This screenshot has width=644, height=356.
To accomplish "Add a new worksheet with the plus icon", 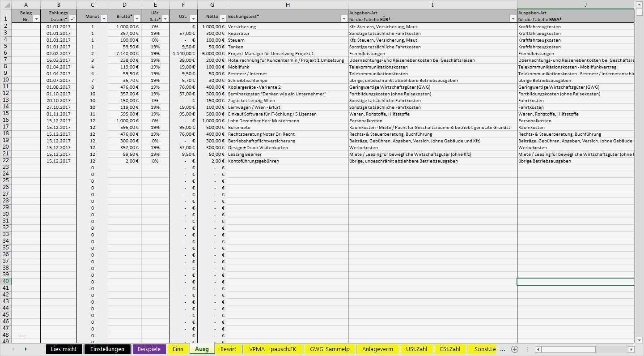I will pos(514,349).
